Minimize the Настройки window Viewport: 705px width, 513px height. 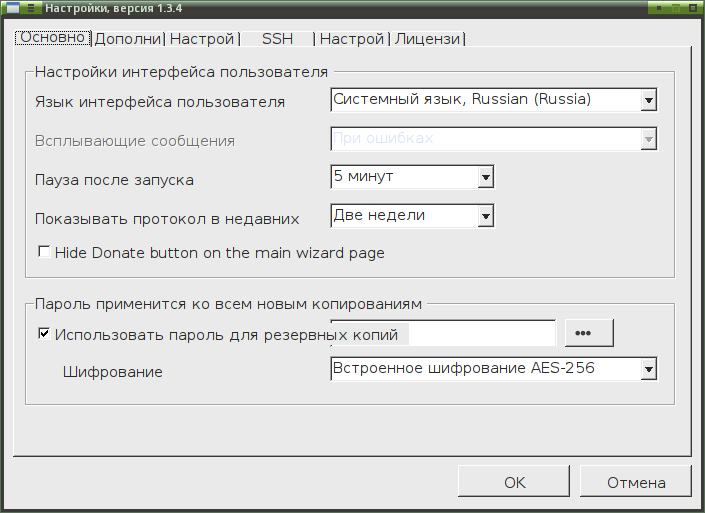click(x=658, y=8)
